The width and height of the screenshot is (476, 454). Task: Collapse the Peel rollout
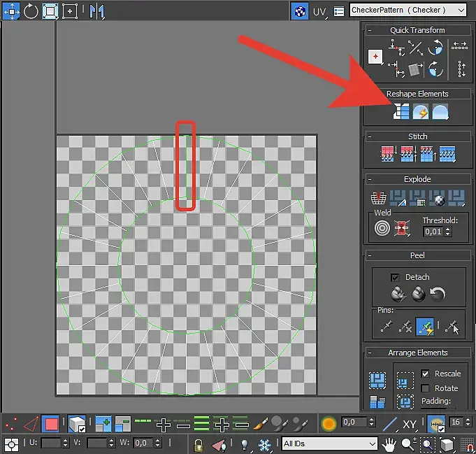point(370,255)
